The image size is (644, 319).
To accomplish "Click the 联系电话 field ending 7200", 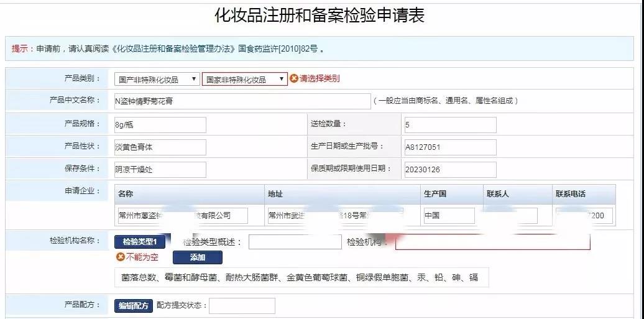I will [x=584, y=215].
